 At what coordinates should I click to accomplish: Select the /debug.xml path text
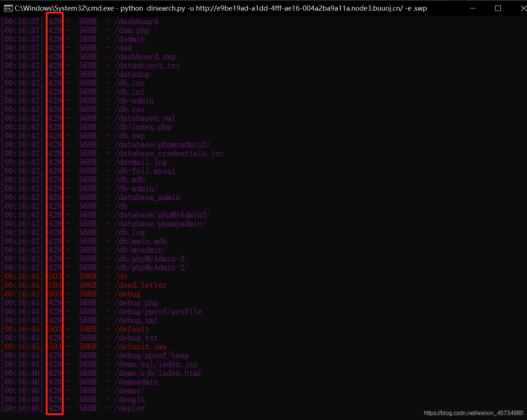click(x=136, y=320)
